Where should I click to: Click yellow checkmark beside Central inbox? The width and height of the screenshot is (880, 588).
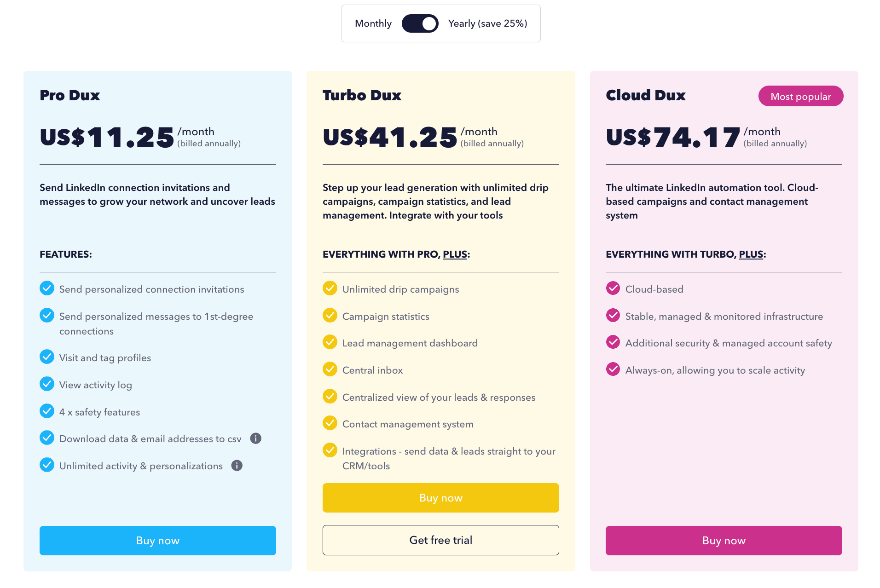pos(330,369)
